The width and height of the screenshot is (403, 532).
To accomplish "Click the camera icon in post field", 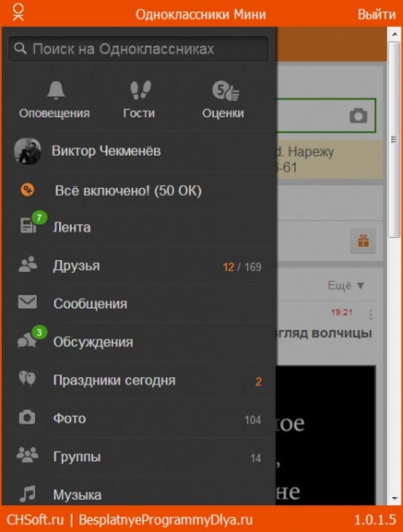I will (x=358, y=115).
